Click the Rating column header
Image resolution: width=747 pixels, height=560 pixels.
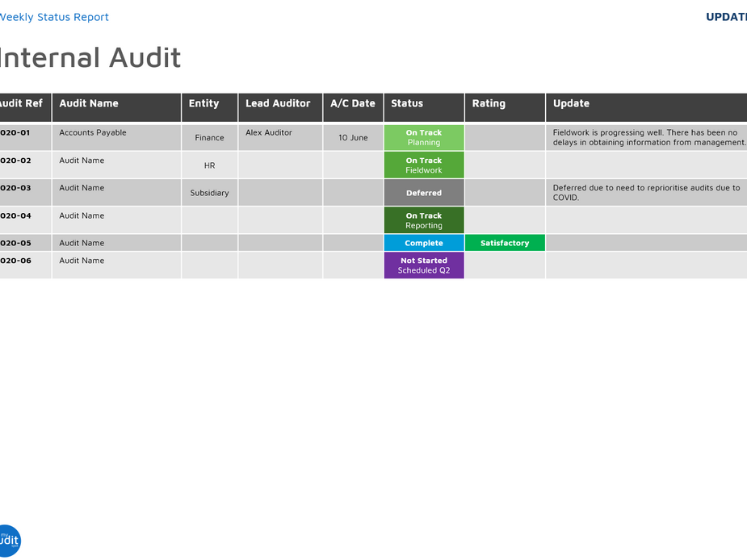[505, 107]
